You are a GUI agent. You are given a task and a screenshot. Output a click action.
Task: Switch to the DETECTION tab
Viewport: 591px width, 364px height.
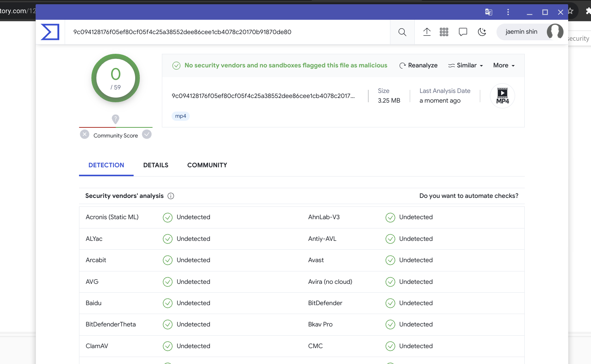106,165
